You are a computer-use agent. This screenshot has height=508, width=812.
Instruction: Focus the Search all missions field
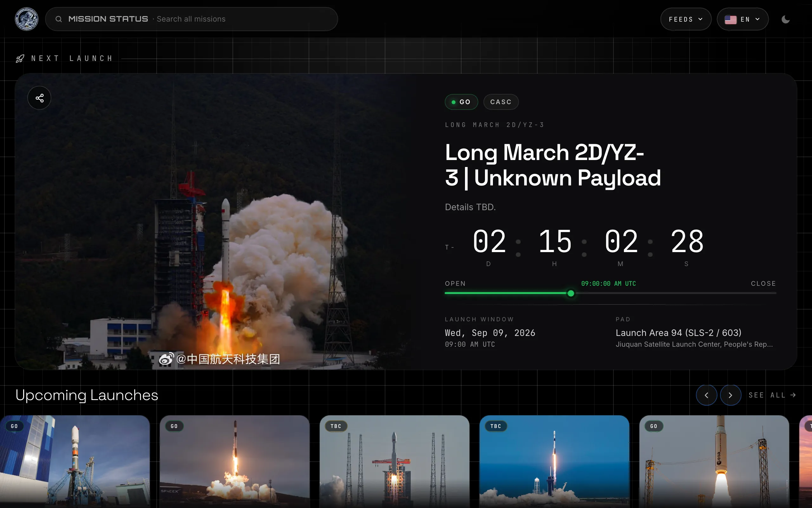coord(191,19)
